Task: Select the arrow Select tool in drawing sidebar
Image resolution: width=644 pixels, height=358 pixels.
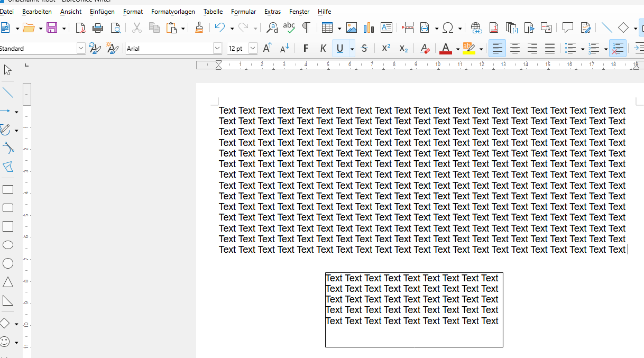Action: click(8, 70)
